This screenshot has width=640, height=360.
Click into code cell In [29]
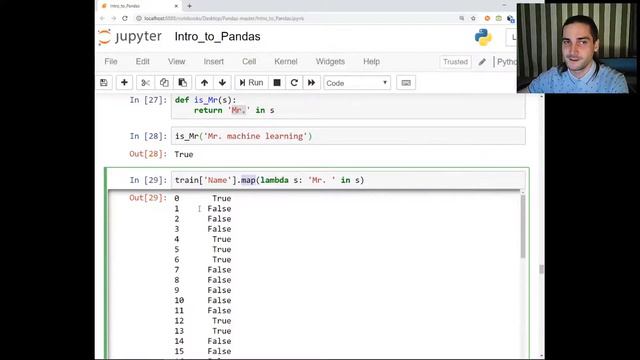(x=348, y=180)
